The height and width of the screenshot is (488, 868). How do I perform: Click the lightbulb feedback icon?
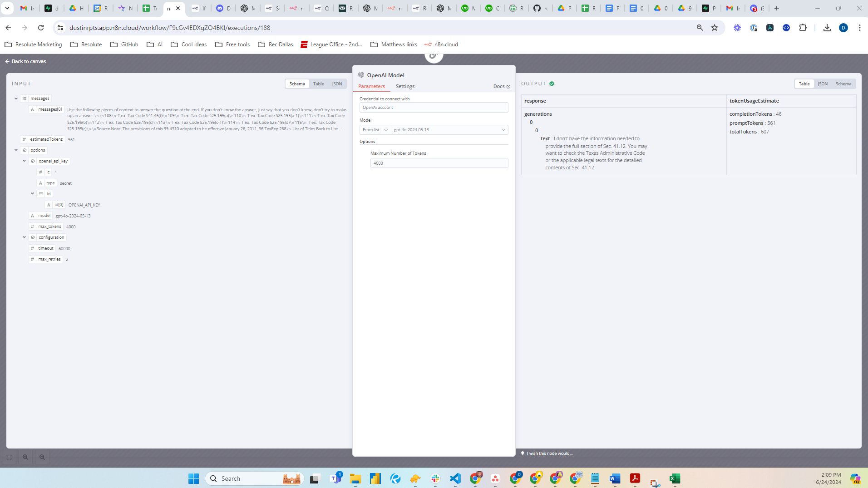pos(523,453)
